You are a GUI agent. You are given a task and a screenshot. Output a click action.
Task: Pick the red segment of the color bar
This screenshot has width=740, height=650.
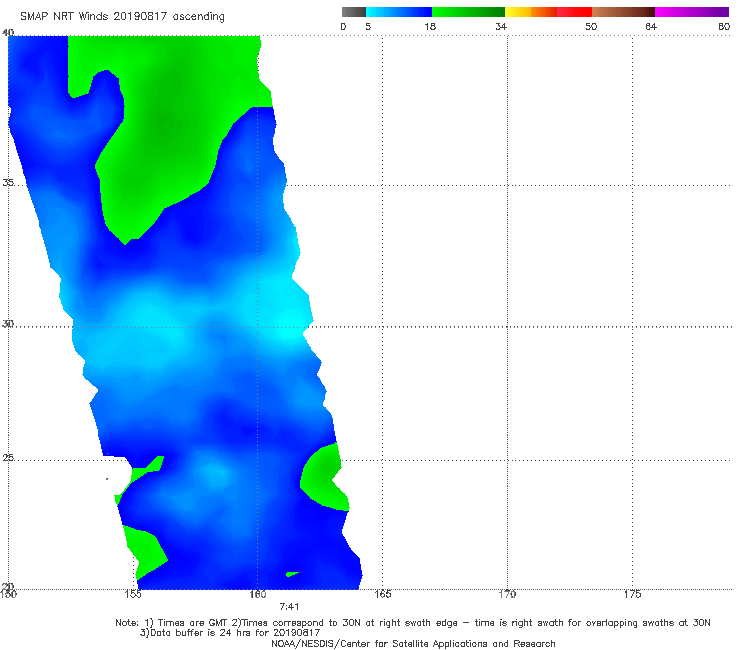[x=574, y=12]
